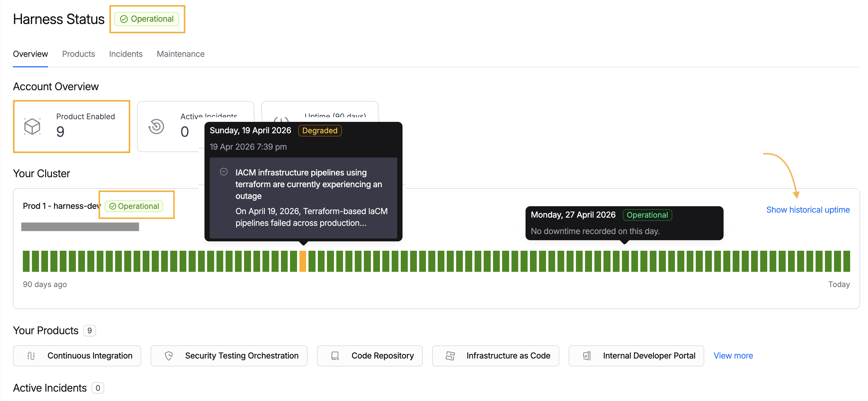
Task: Click the Active Incidents count 0
Action: coord(185,132)
